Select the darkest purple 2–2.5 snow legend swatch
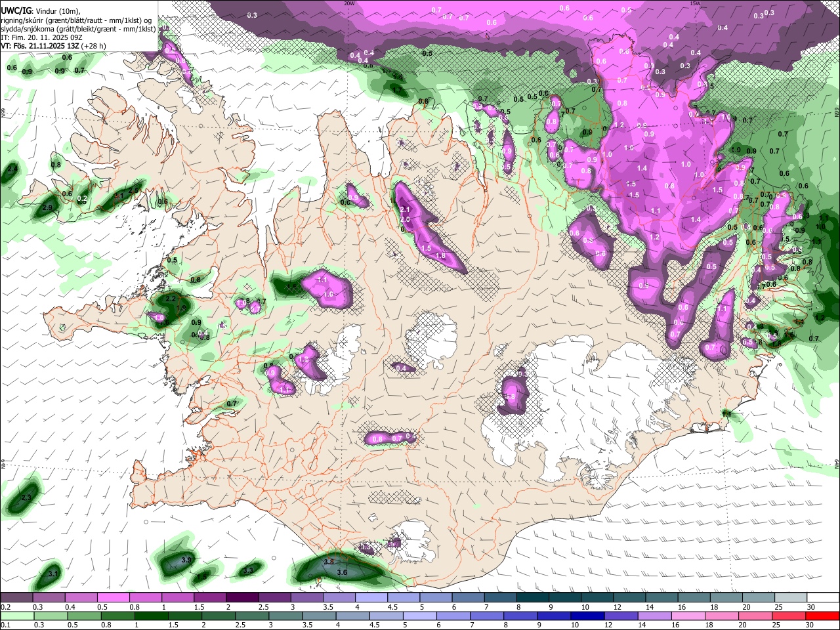The height and width of the screenshot is (630, 840). coord(242,598)
